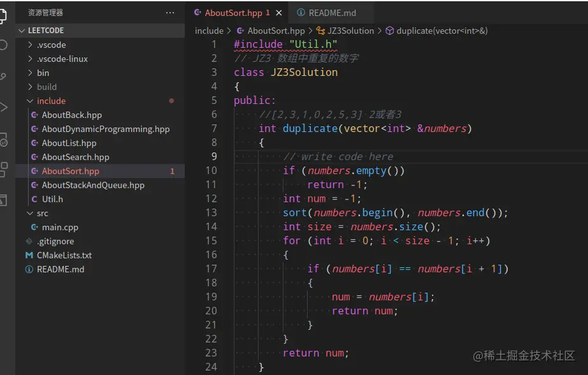
Task: Click the "int size = numbers.size();" line
Action: coord(361,227)
